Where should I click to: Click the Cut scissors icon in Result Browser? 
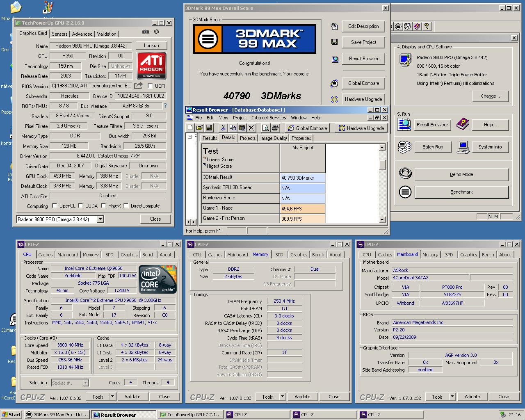click(x=223, y=128)
